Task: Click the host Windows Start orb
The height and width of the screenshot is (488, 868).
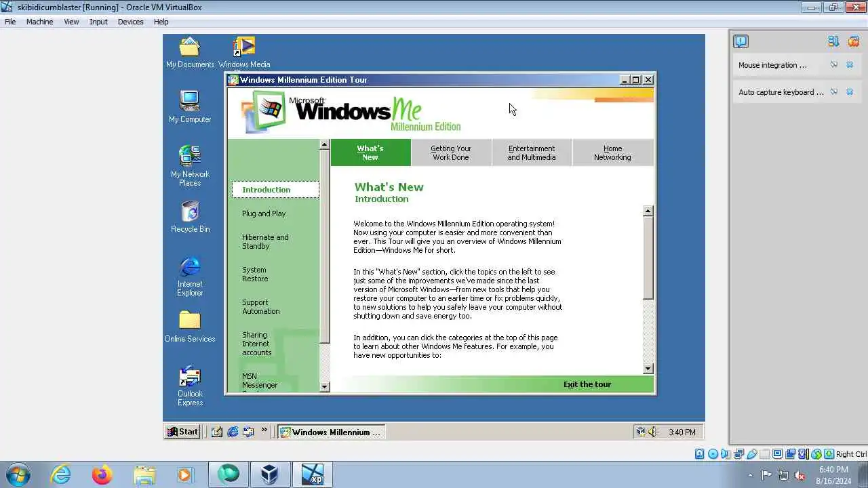Action: point(18,474)
